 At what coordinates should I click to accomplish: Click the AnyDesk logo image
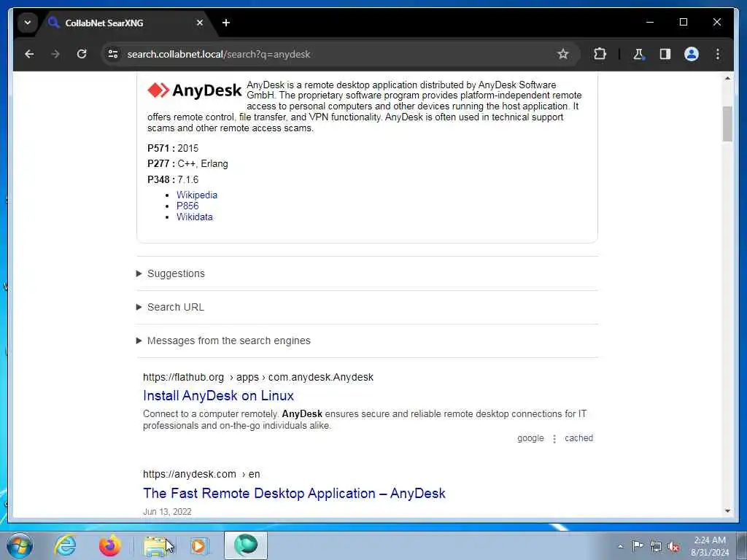click(194, 90)
